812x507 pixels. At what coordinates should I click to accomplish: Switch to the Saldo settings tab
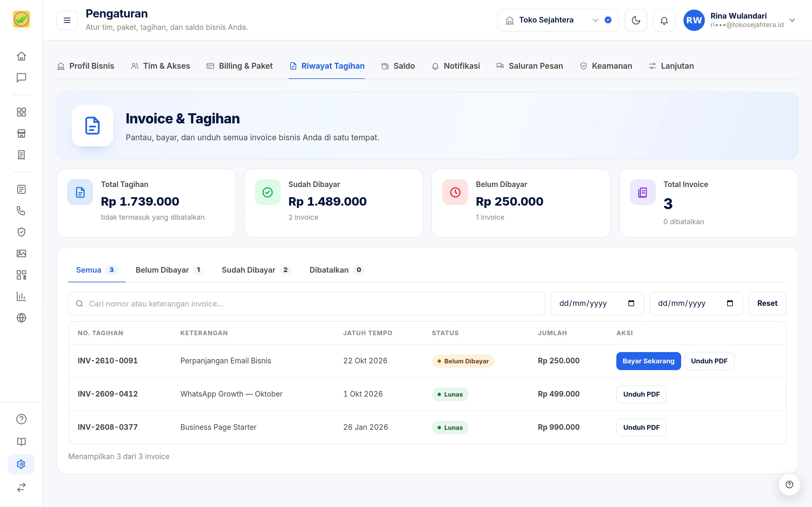[398, 66]
